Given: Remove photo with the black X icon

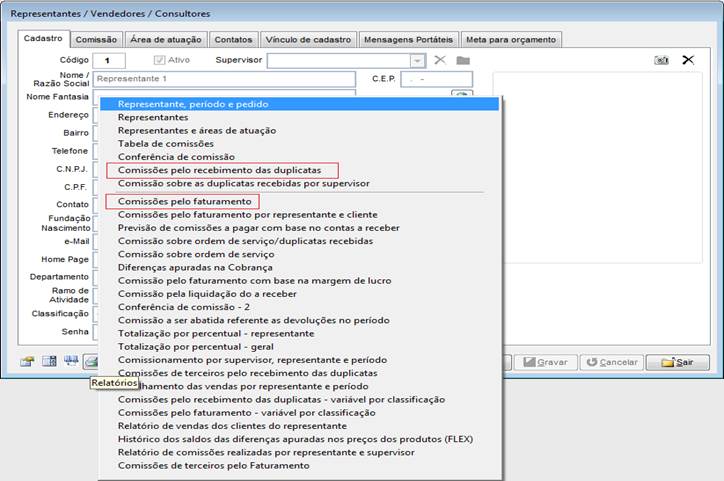Looking at the screenshot, I should pyautogui.click(x=688, y=60).
